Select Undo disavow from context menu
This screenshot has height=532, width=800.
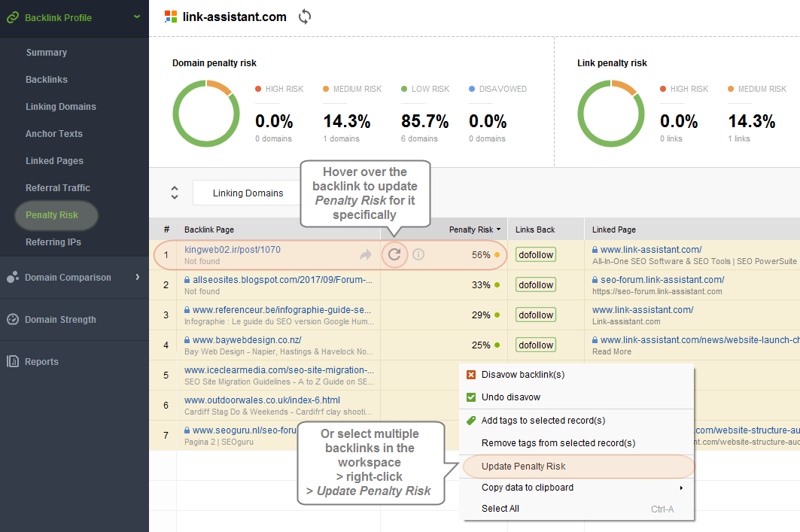pos(576,397)
